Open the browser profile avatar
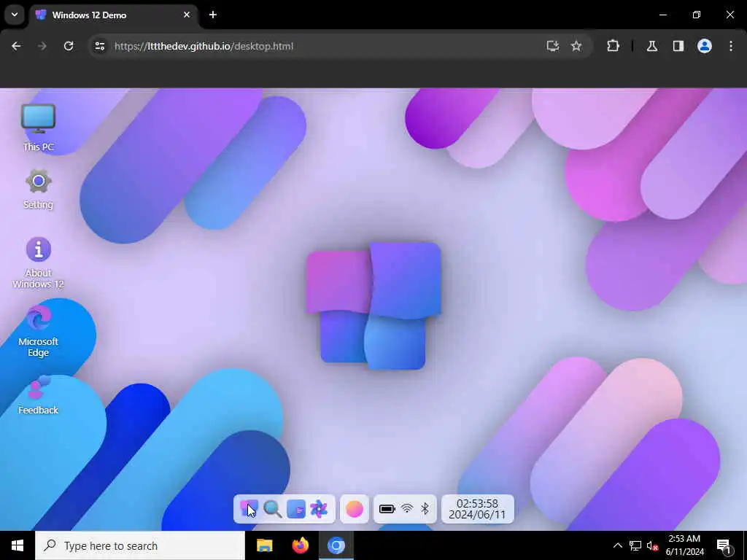 [705, 46]
